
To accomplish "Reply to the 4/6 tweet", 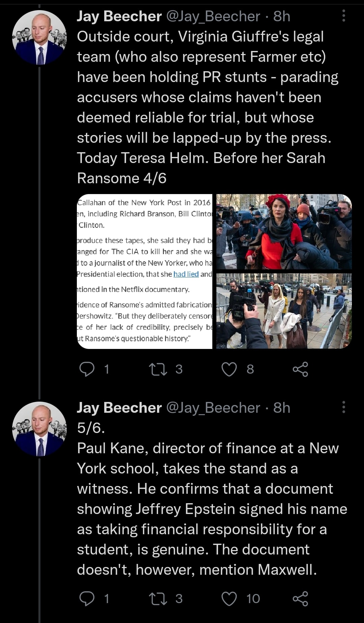I will point(87,369).
